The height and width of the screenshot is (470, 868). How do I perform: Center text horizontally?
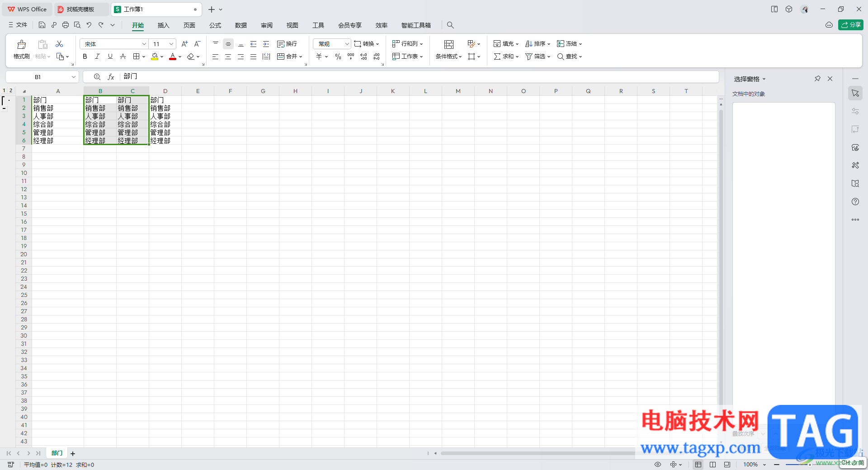tap(228, 56)
